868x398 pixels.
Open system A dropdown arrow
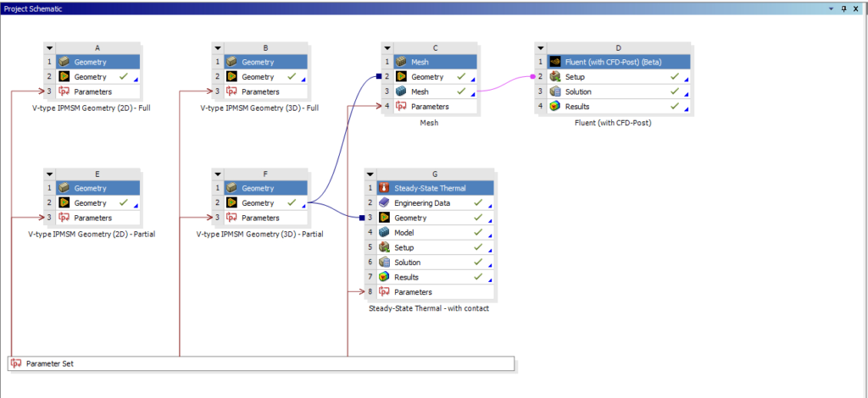[x=50, y=48]
